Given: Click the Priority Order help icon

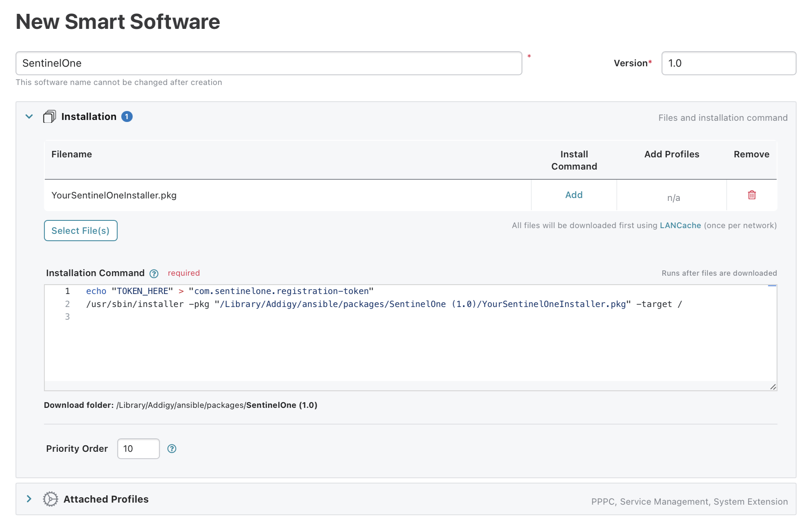Looking at the screenshot, I should 172,449.
